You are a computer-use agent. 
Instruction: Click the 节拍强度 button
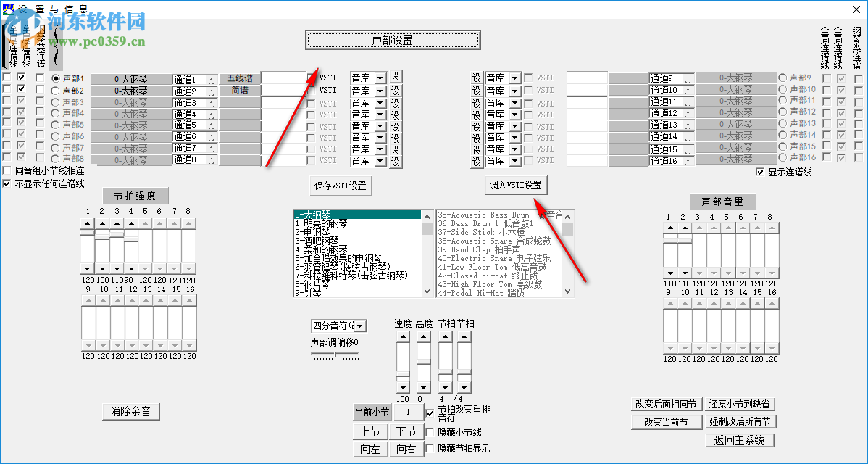(135, 196)
